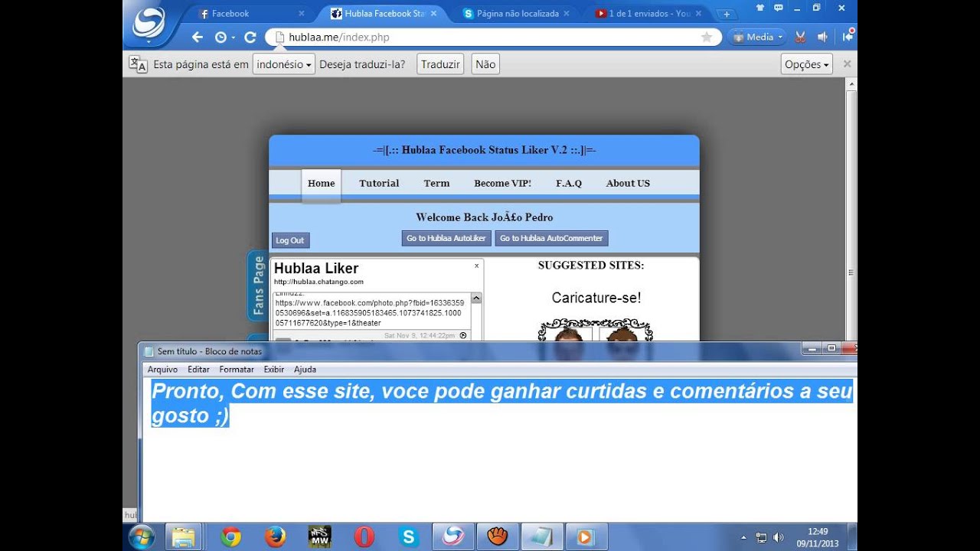The height and width of the screenshot is (551, 980).
Task: Click the Não button
Action: pos(485,64)
